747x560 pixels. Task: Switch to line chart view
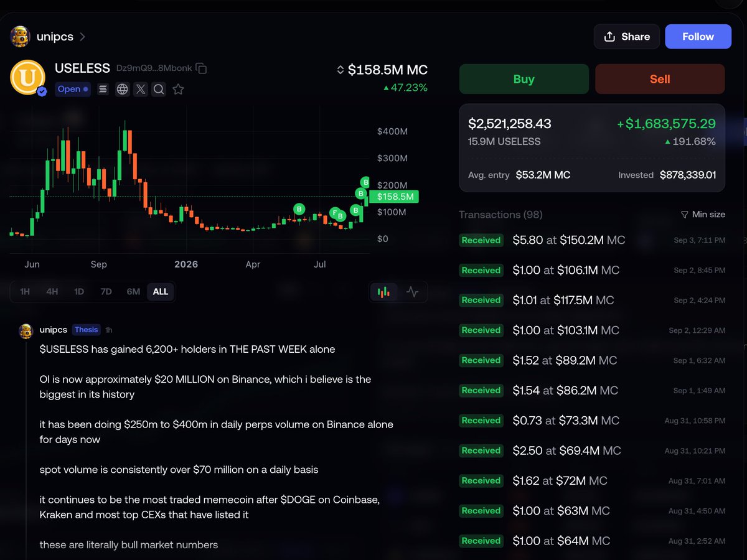[412, 291]
